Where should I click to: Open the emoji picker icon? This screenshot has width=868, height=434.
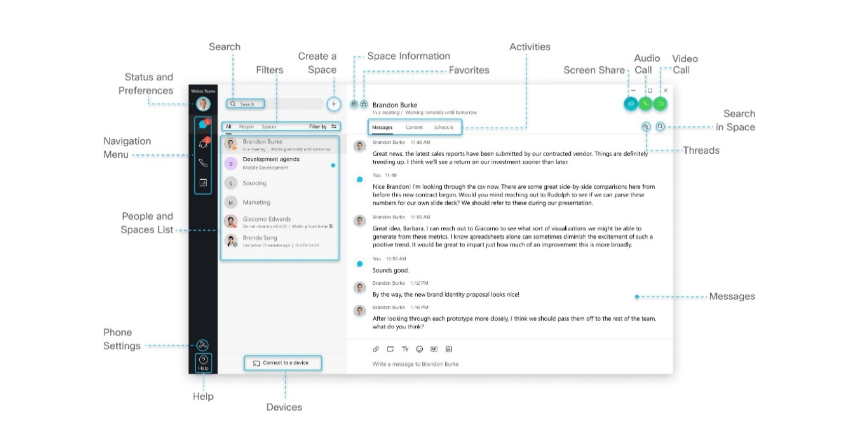(x=420, y=349)
